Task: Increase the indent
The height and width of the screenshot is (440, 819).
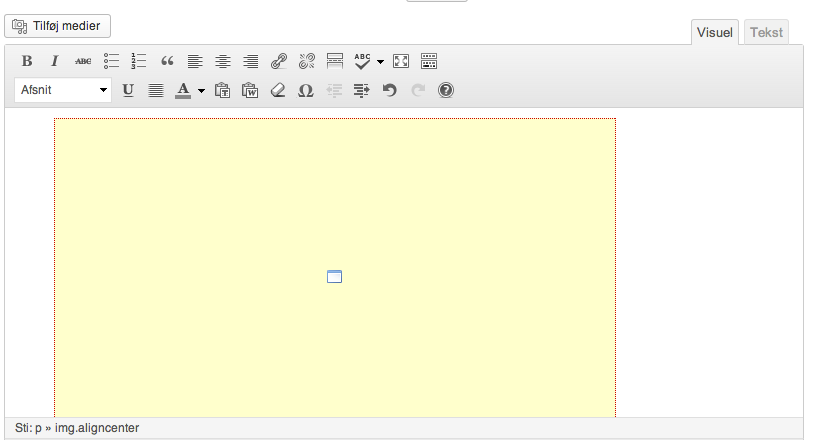Action: [361, 90]
